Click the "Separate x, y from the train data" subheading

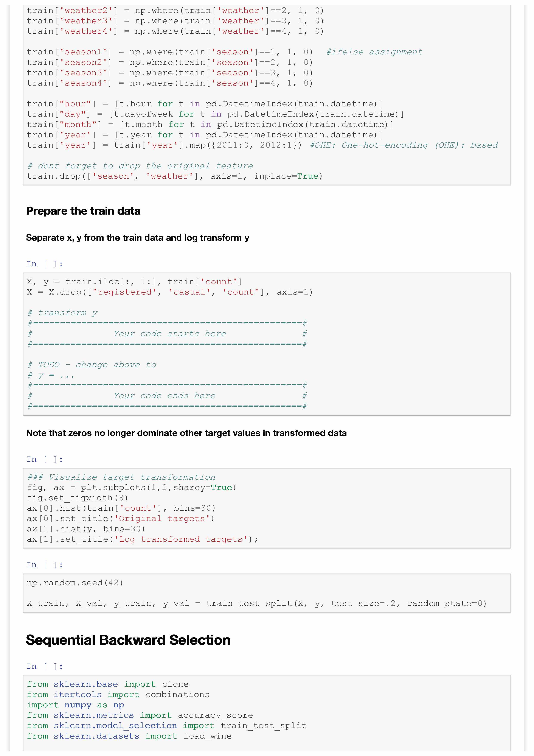(x=138, y=238)
